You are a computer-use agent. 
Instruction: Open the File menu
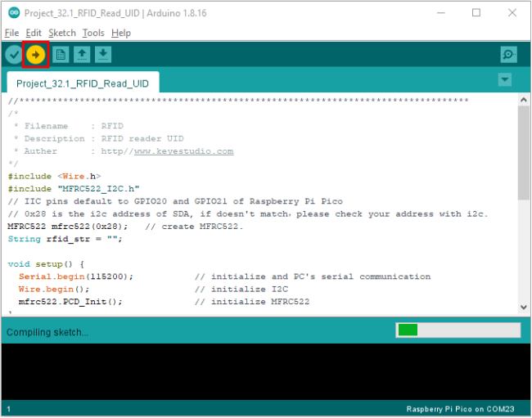[x=12, y=33]
